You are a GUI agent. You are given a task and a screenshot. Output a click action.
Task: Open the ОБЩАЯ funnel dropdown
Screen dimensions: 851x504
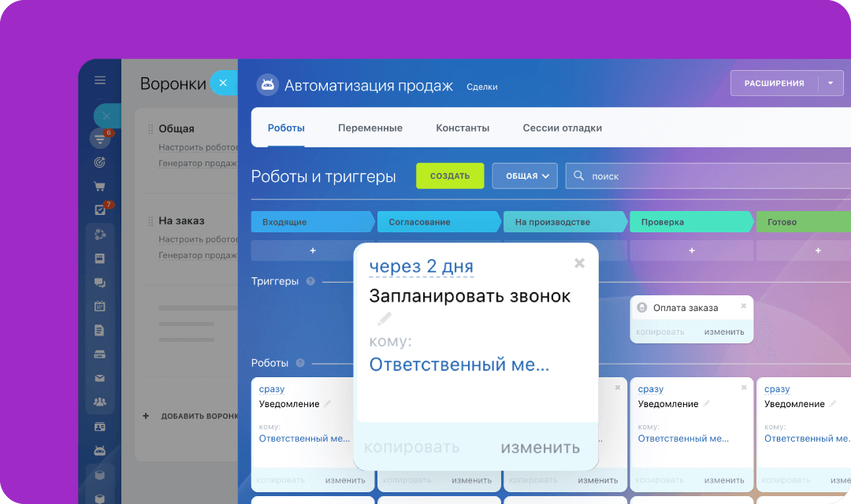click(x=525, y=176)
